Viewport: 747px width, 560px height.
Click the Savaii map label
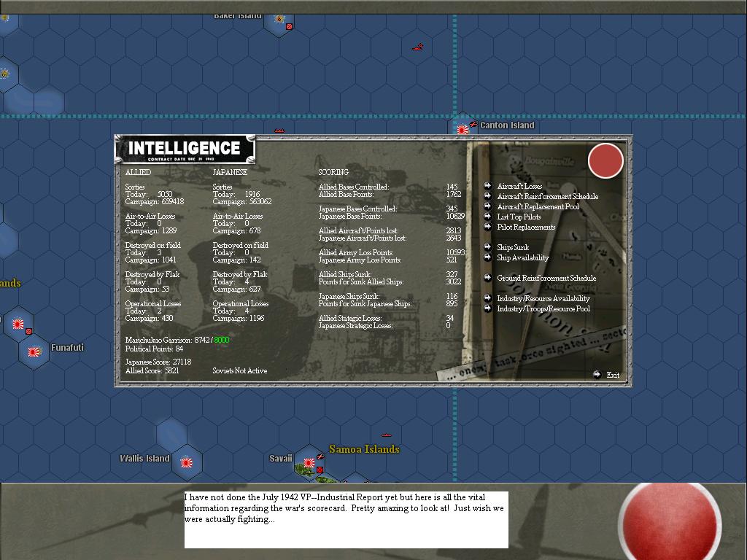(281, 459)
